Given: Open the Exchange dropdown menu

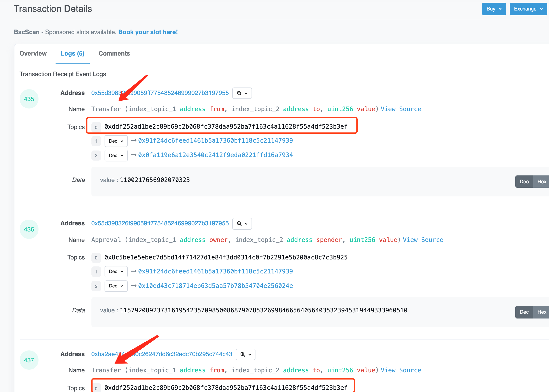Looking at the screenshot, I should tap(528, 9).
